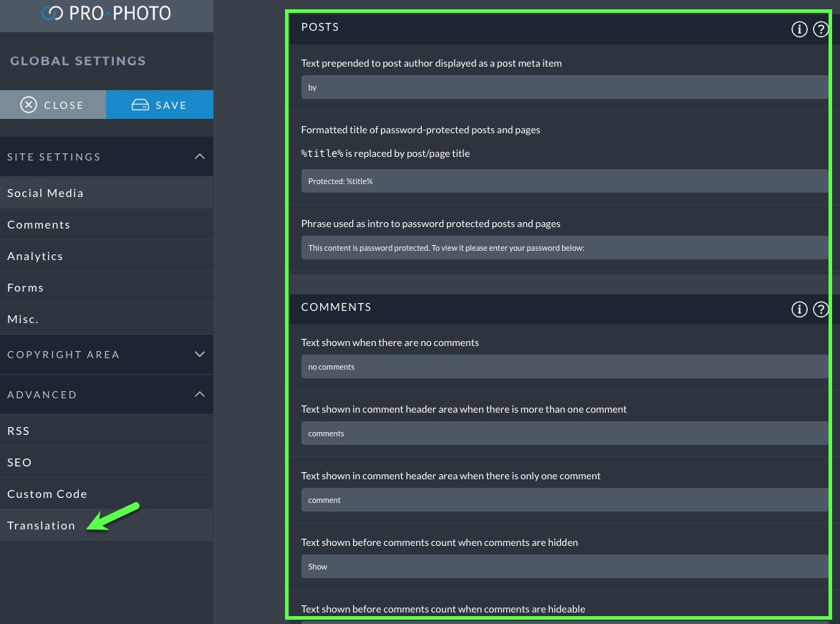Click the Save button
This screenshot has width=840, height=624.
tap(160, 105)
